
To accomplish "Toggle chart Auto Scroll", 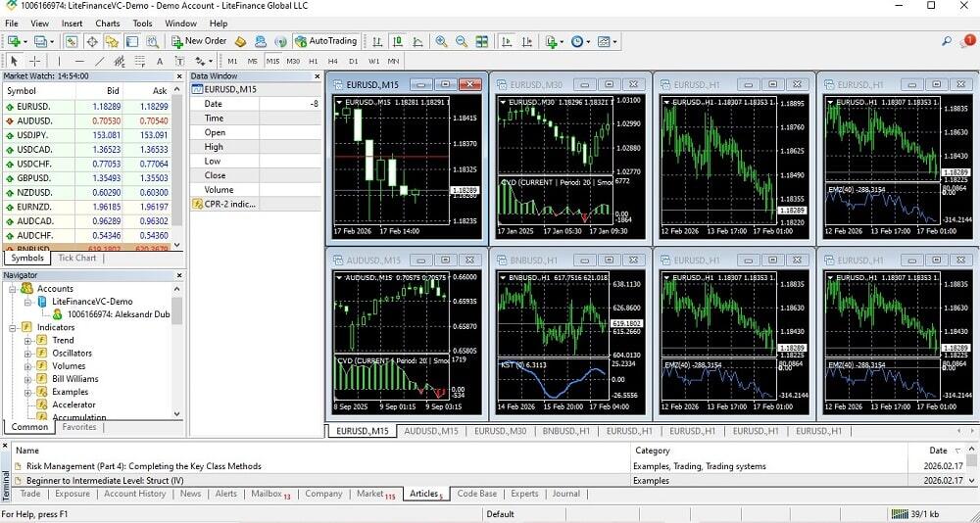I will click(507, 41).
